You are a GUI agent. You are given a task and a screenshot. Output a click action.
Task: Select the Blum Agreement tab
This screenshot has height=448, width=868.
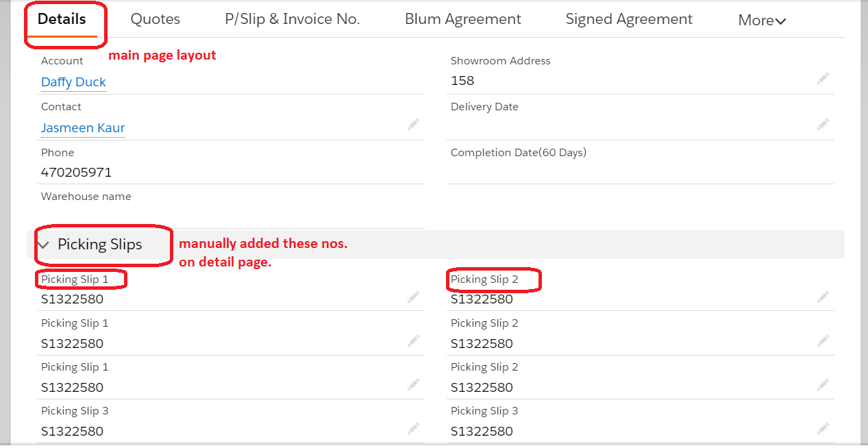point(463,19)
